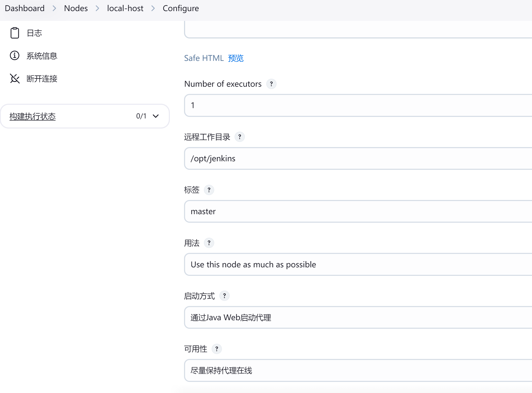Click the disconnect plug icon

click(15, 78)
